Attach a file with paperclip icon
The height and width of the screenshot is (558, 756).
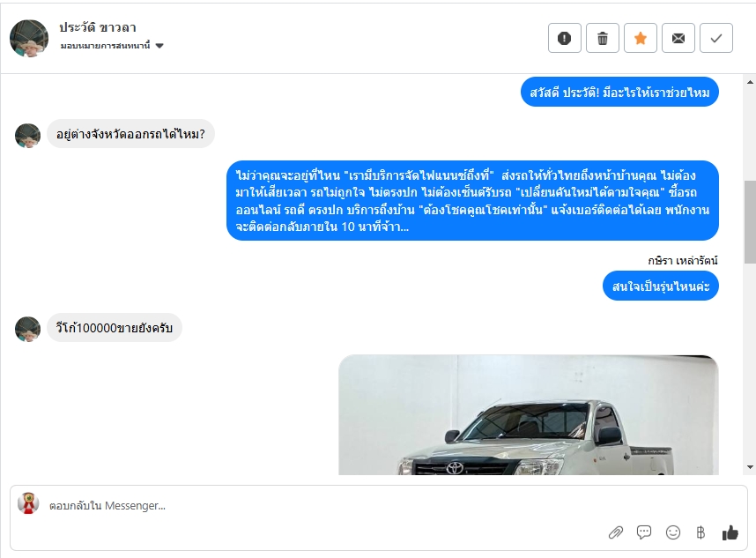coord(616,532)
